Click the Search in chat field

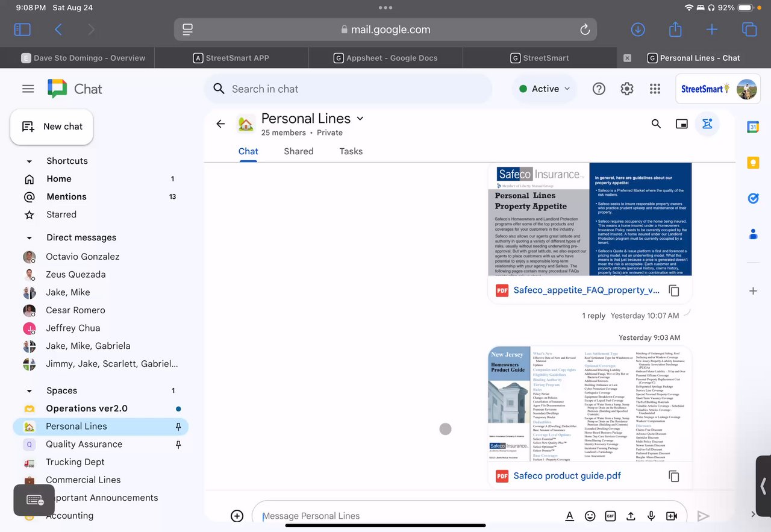point(348,89)
